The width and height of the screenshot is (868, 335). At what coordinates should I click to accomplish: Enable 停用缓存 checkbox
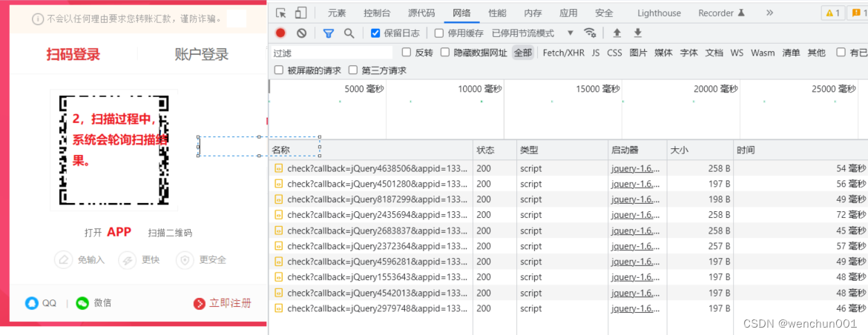tap(439, 33)
